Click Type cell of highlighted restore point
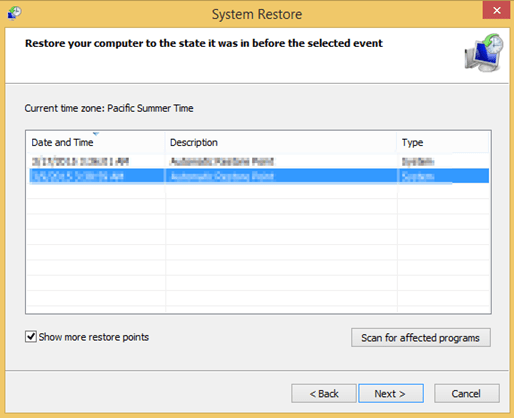 418,176
